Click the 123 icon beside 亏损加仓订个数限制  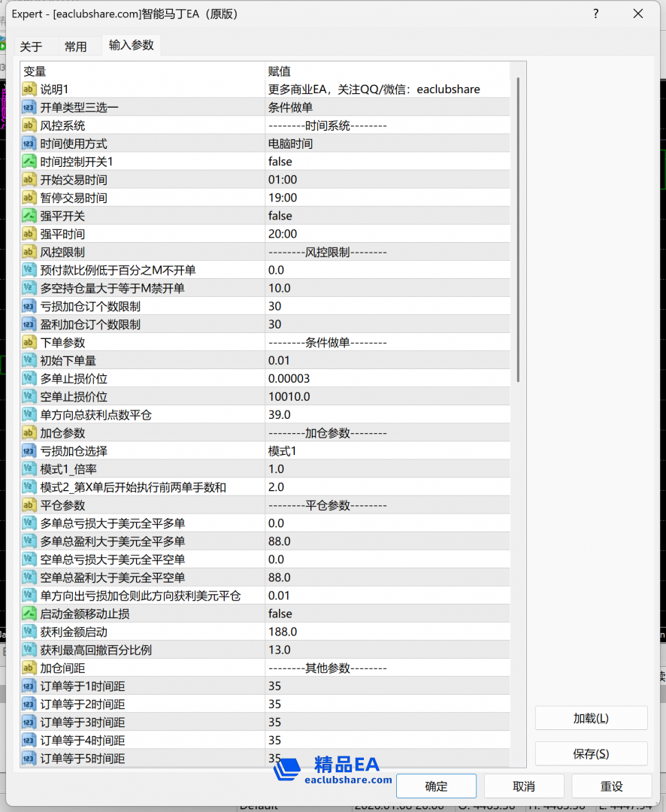point(29,306)
